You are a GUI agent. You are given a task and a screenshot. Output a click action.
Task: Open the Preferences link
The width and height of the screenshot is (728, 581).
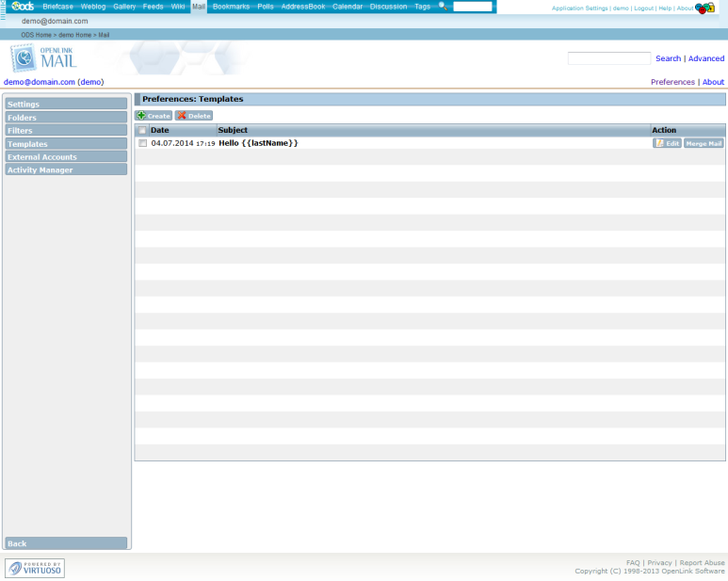pyautogui.click(x=672, y=82)
